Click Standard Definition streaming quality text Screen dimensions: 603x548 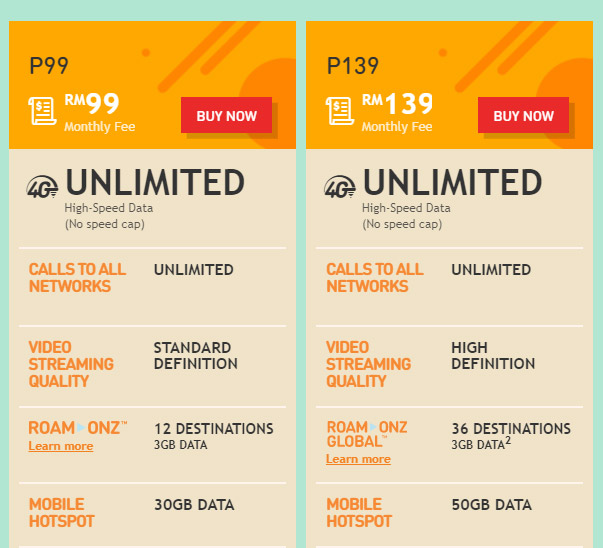pos(195,356)
